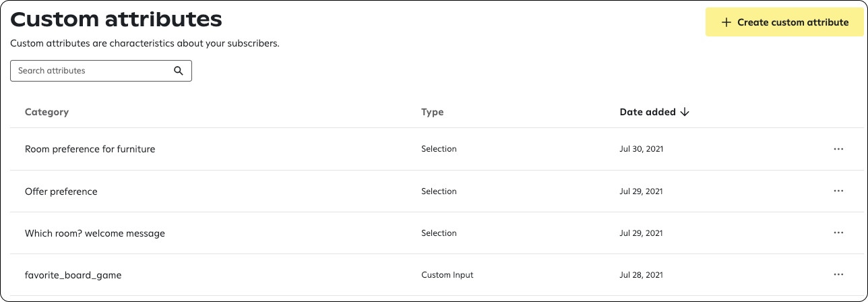Click the search magnifier icon

pos(179,71)
